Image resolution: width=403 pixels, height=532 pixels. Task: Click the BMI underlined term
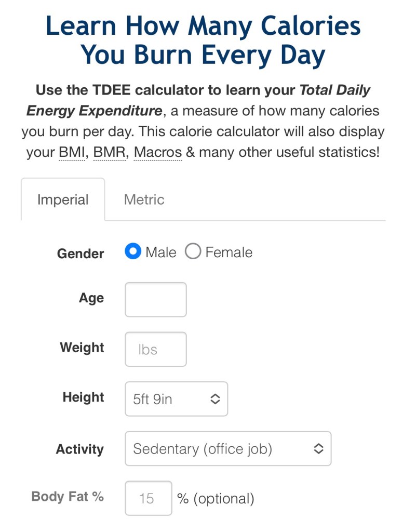(x=71, y=153)
